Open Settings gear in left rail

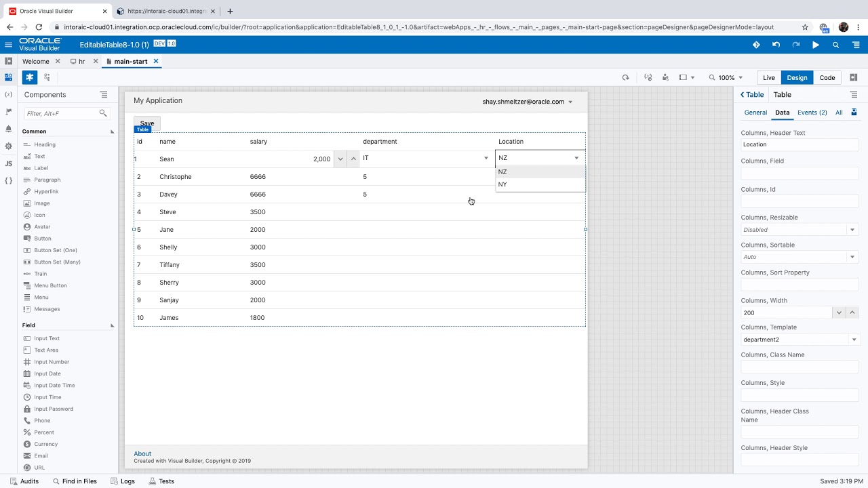tap(9, 146)
